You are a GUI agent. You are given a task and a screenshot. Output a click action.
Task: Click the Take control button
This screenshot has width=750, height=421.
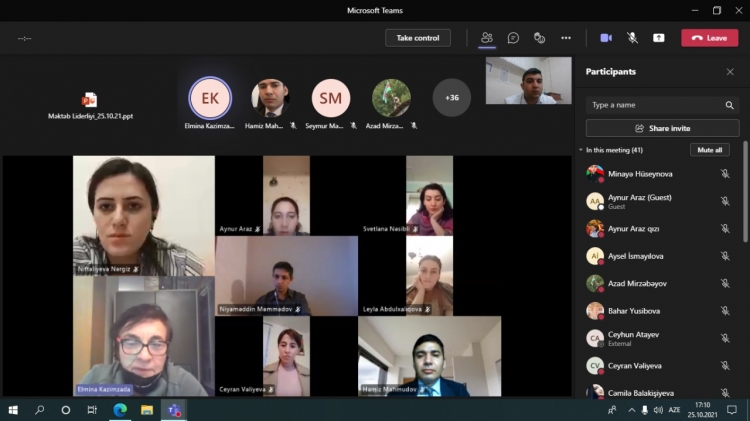pos(418,38)
